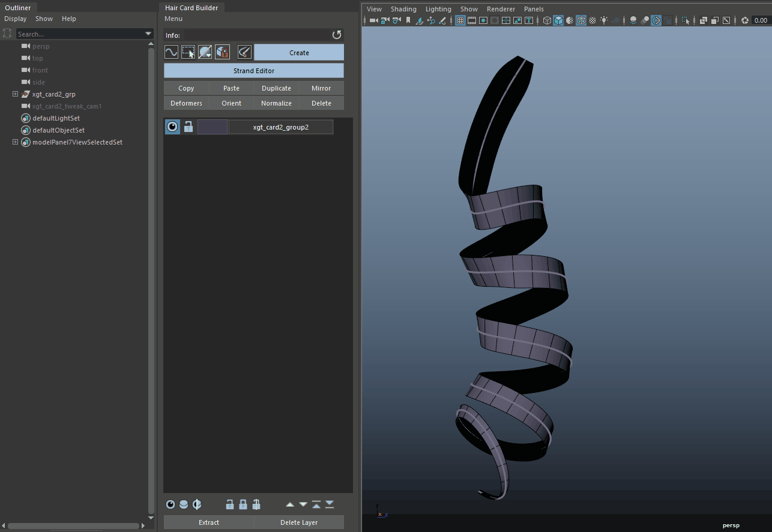Image resolution: width=772 pixels, height=532 pixels.
Task: Open the outliner search filter dropdown
Action: (x=149, y=34)
